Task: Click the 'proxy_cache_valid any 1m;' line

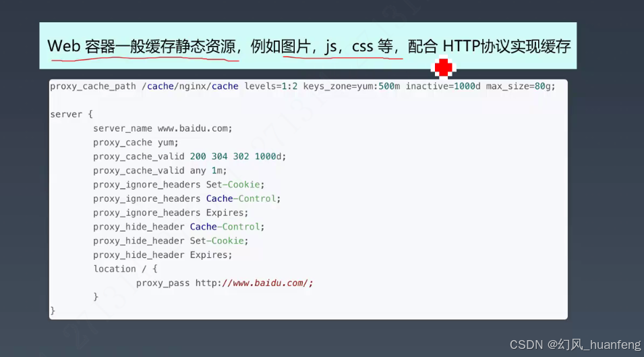Action: point(160,171)
